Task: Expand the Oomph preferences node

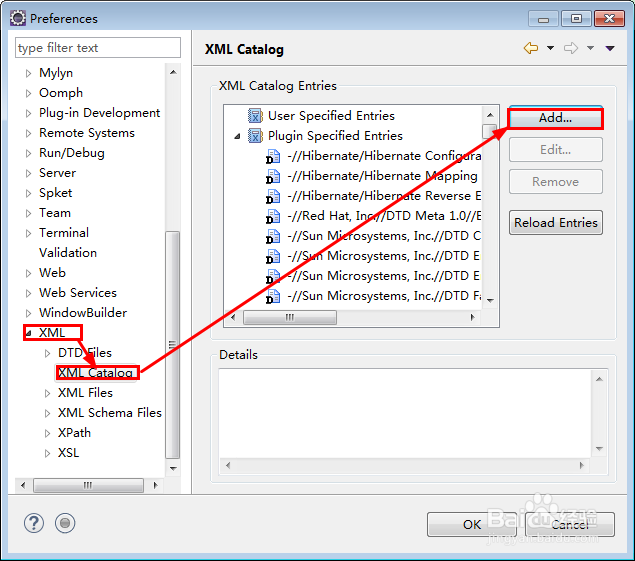Action: 28,93
